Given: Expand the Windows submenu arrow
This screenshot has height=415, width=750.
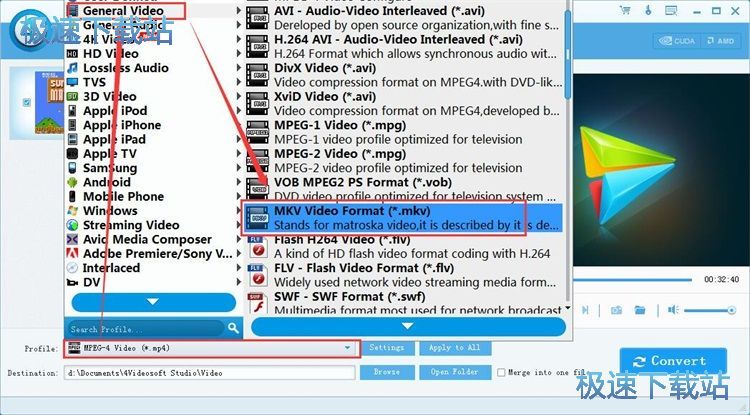Looking at the screenshot, I should 239,211.
